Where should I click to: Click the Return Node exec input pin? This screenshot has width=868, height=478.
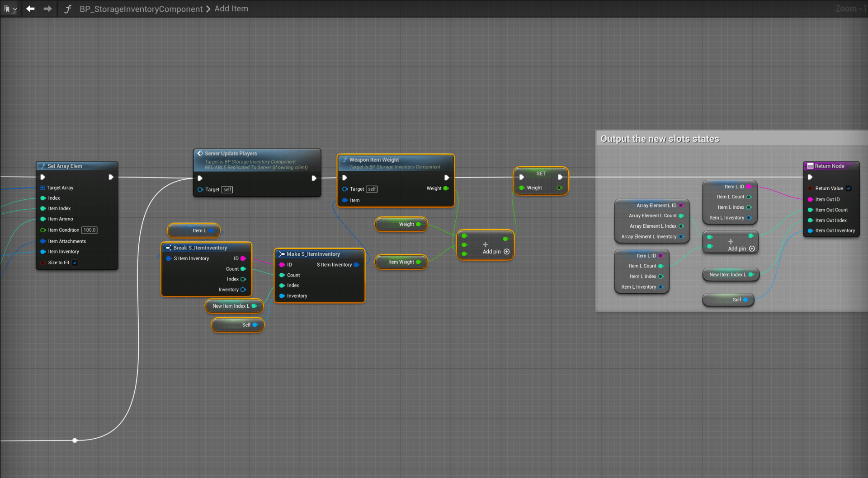point(810,177)
